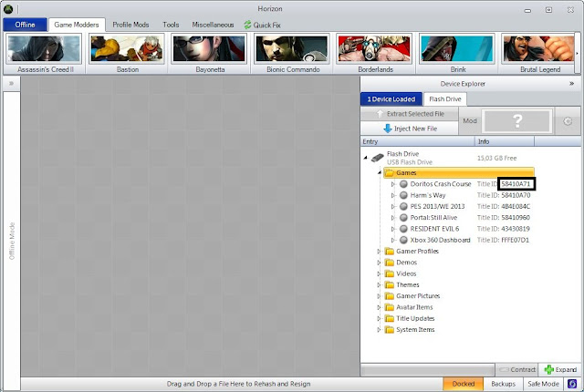
Task: Expand the System Items folder
Action: [x=379, y=329]
